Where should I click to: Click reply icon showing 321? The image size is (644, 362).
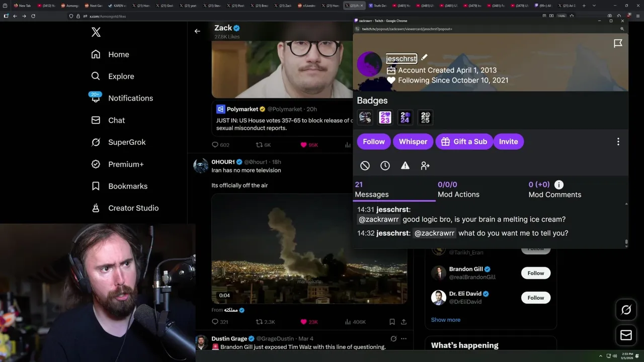(x=215, y=322)
